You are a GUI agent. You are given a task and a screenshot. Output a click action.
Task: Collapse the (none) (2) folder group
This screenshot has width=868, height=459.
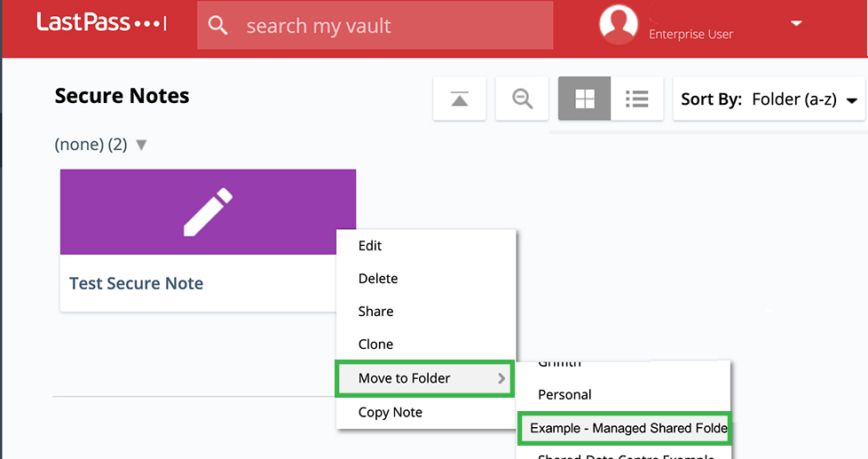[x=141, y=145]
